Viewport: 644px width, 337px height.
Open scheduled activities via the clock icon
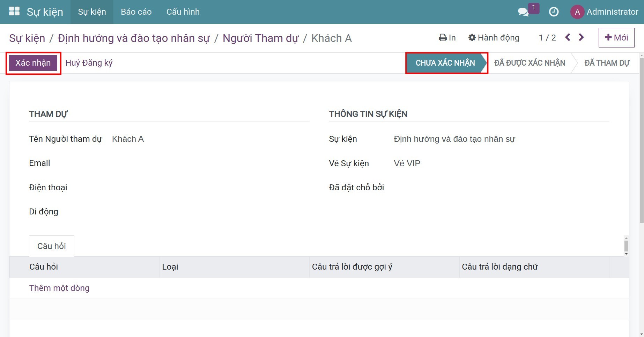[x=554, y=12]
